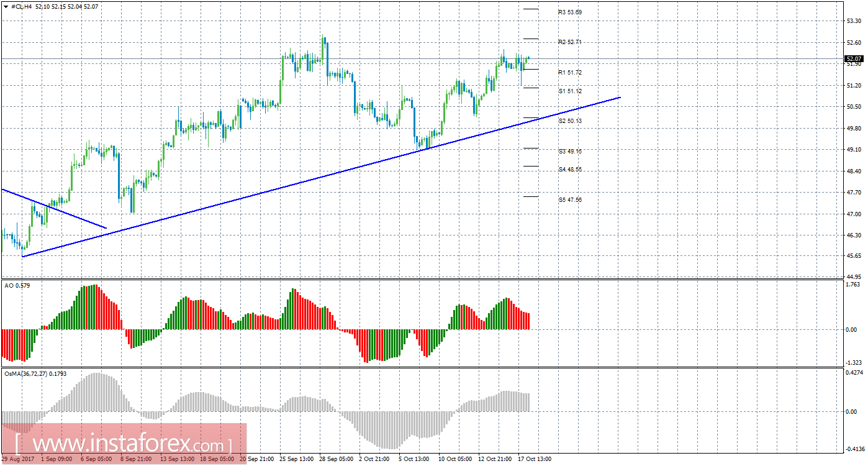The width and height of the screenshot is (868, 466).
Task: Select the S1 51.12 pivot label
Action: pos(570,91)
